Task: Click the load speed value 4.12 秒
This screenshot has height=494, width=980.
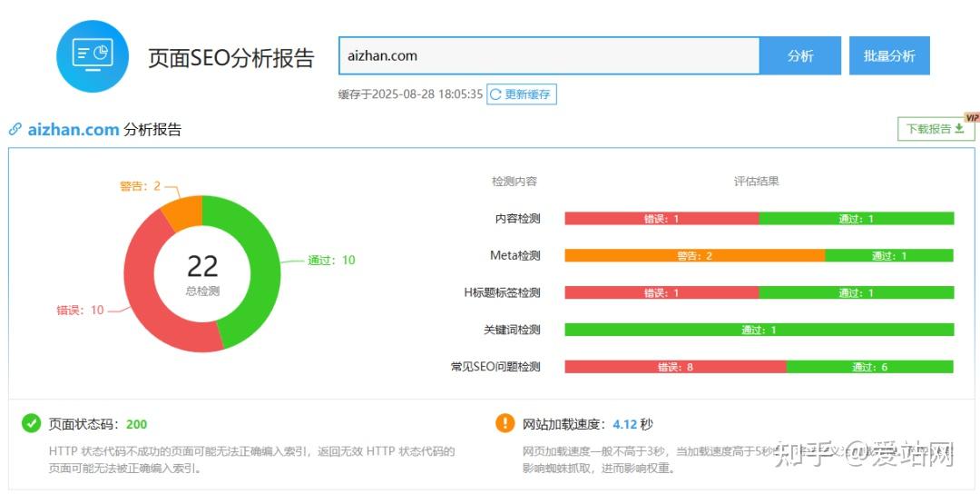Action: point(632,424)
